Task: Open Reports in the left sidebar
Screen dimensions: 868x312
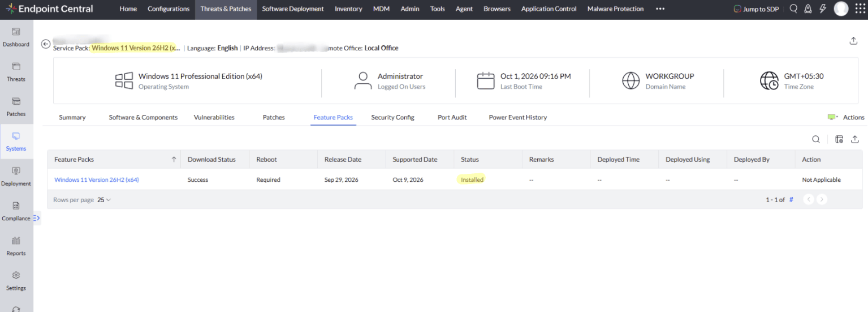Action: pos(16,246)
